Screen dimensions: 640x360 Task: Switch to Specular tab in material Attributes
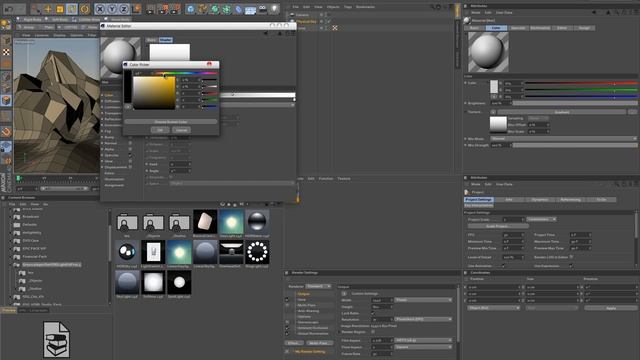[x=518, y=28]
